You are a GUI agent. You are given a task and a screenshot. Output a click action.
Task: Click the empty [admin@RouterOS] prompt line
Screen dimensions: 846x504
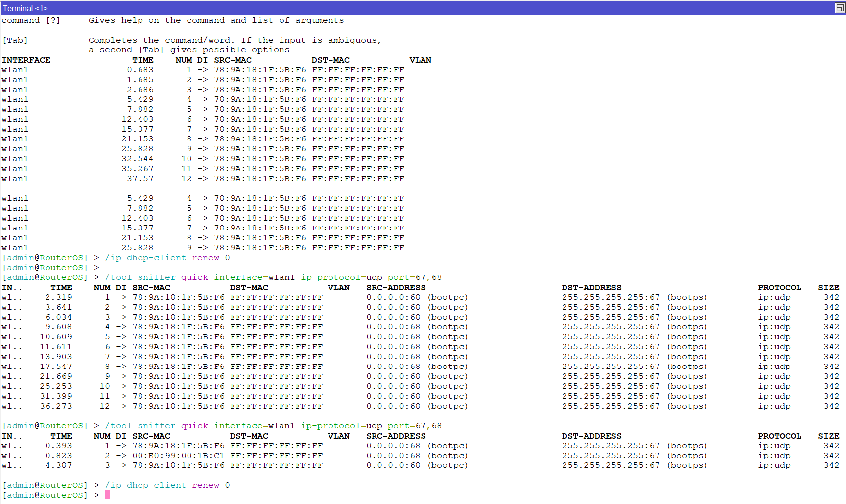point(51,268)
